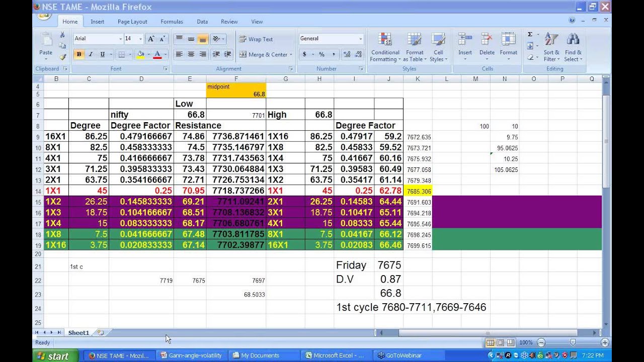Open Gann-angle-volatility in taskbar
The image size is (644, 362).
(191, 355)
